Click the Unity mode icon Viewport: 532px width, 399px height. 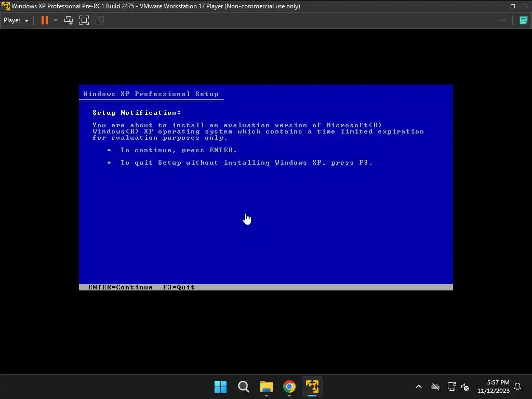click(100, 20)
